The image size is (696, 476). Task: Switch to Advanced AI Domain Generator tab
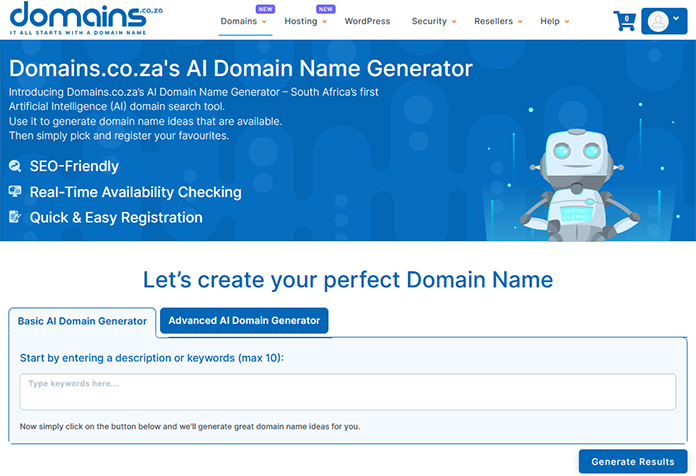[x=244, y=321]
